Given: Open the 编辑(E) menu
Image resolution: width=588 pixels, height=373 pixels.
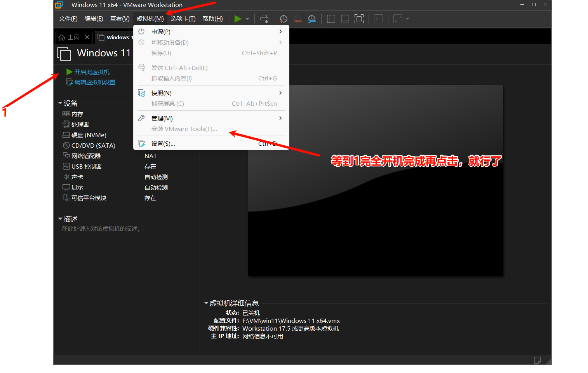Looking at the screenshot, I should [94, 19].
